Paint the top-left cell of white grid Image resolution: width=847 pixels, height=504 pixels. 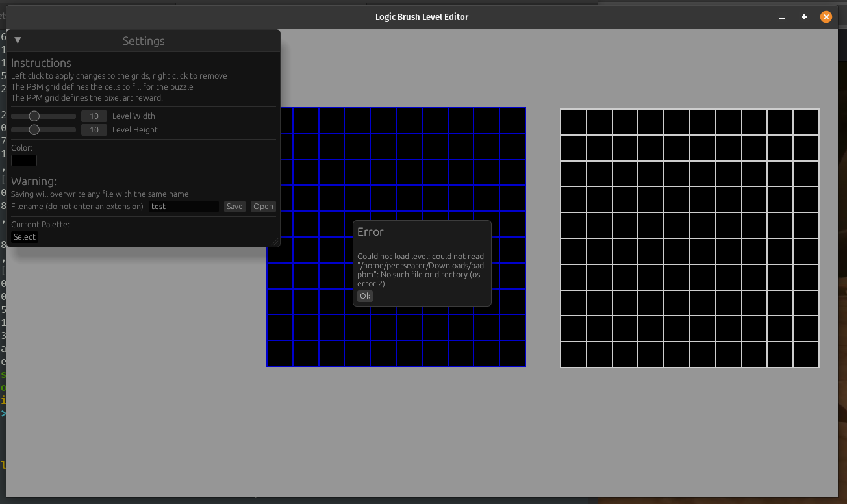574,122
